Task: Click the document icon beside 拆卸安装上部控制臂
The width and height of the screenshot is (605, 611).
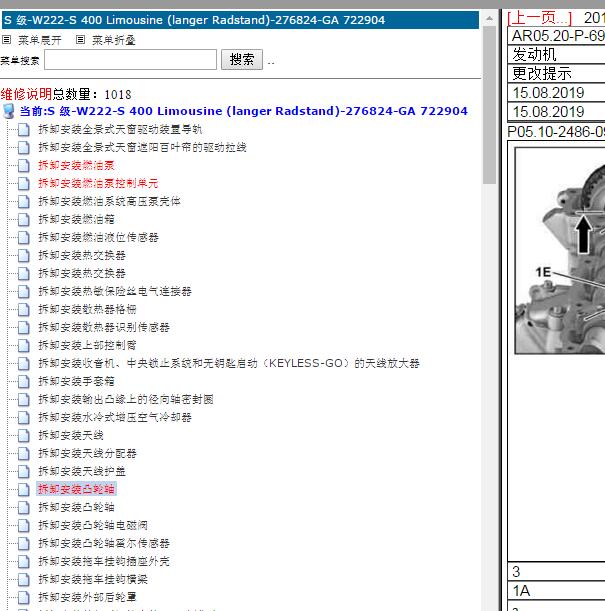Action: click(24, 346)
